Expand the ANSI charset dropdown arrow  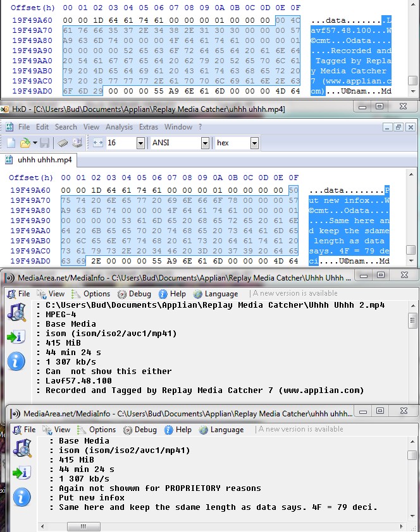coord(205,143)
